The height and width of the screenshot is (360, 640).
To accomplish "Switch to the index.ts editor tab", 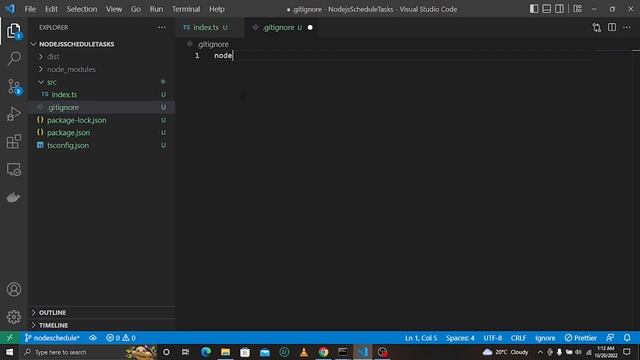I will pos(209,27).
